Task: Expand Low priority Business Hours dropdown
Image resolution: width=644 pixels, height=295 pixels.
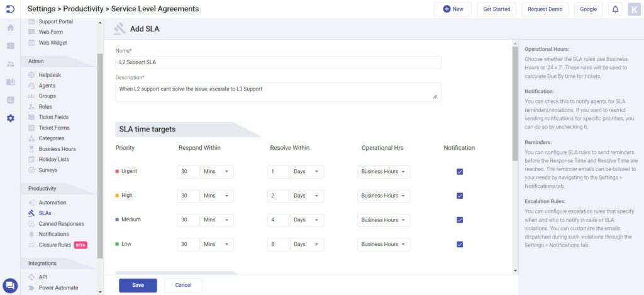Action: pos(384,244)
